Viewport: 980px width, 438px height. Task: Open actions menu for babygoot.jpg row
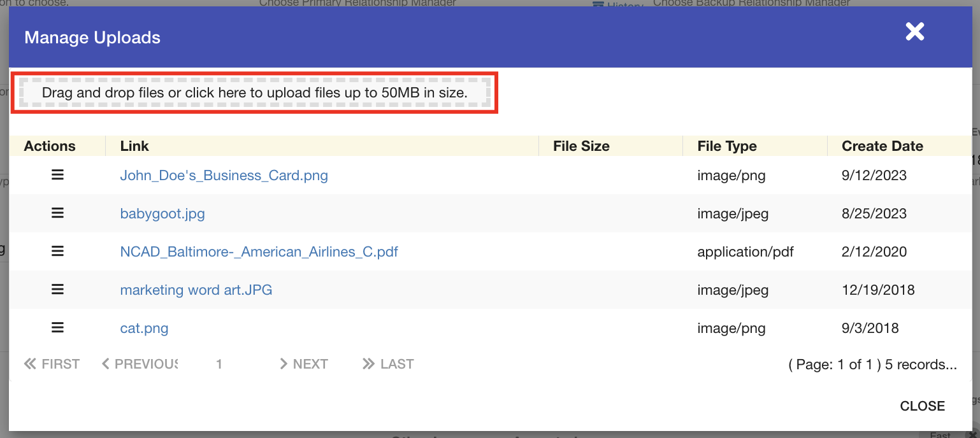pos(57,213)
